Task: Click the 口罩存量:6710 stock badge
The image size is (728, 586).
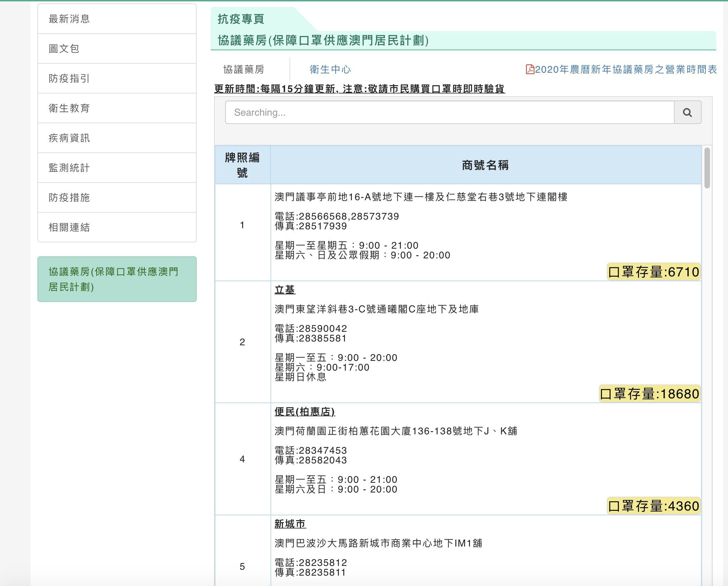Action: coord(654,272)
